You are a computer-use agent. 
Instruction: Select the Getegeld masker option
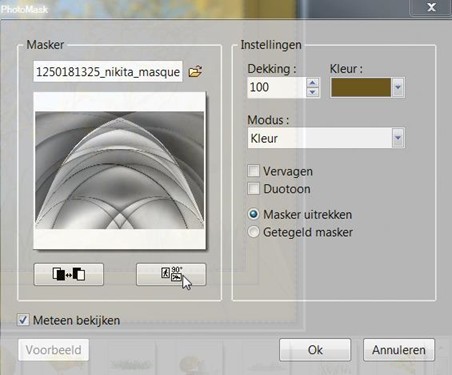pos(253,232)
